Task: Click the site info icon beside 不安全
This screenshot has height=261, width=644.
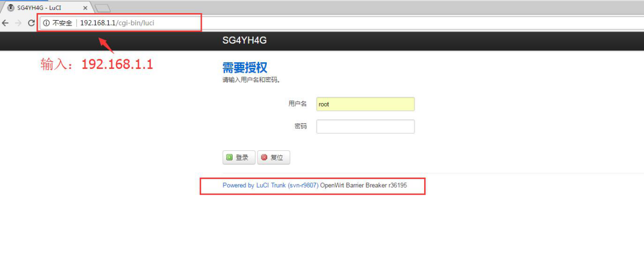Action: (46, 23)
